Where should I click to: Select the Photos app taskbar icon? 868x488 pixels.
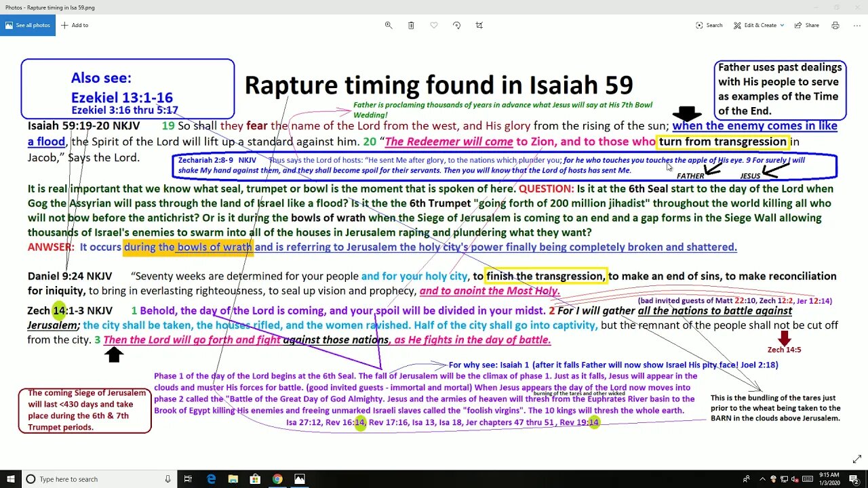[x=300, y=479]
